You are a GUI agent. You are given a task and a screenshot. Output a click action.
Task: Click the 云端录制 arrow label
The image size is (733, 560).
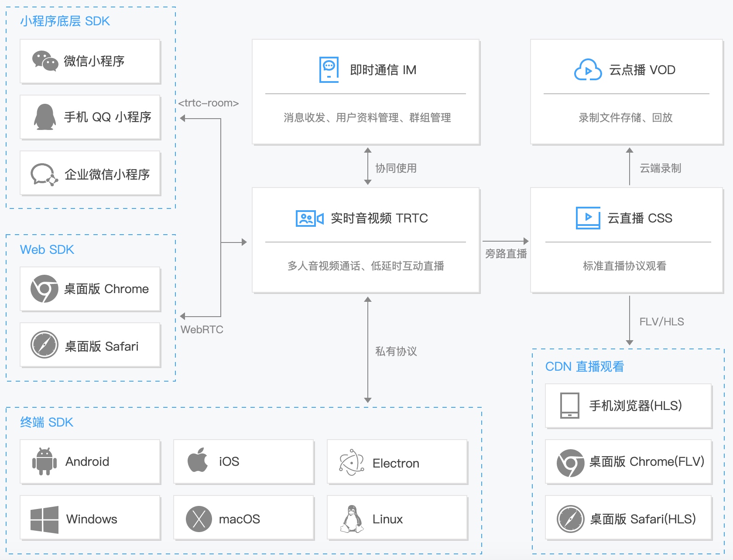[x=661, y=168]
